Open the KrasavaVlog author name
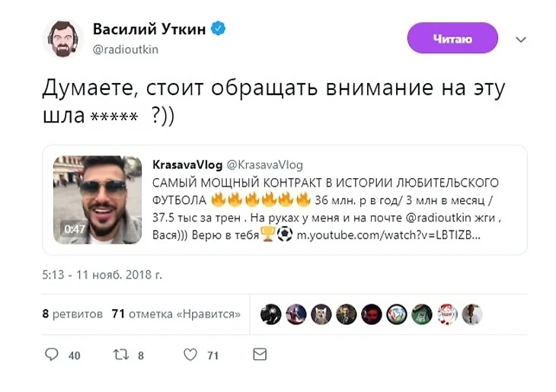 [x=187, y=164]
